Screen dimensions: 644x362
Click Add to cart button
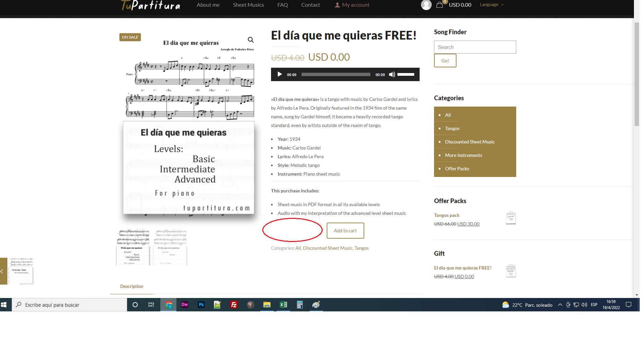(x=345, y=230)
